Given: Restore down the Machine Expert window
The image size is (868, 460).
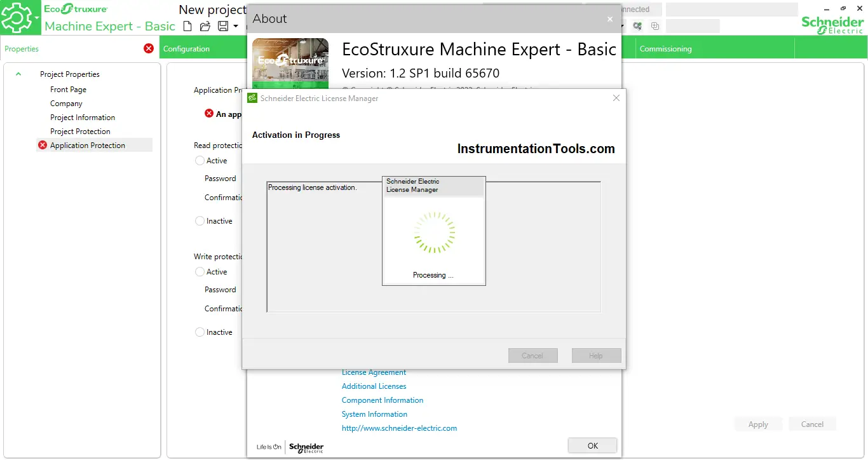Looking at the screenshot, I should pos(843,9).
